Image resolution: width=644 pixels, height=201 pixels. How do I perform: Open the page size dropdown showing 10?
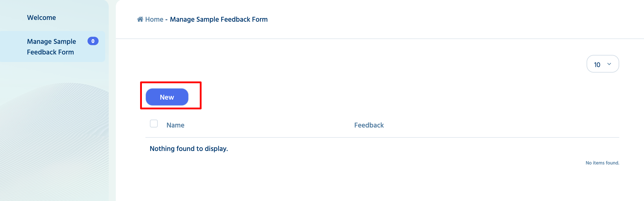click(603, 64)
